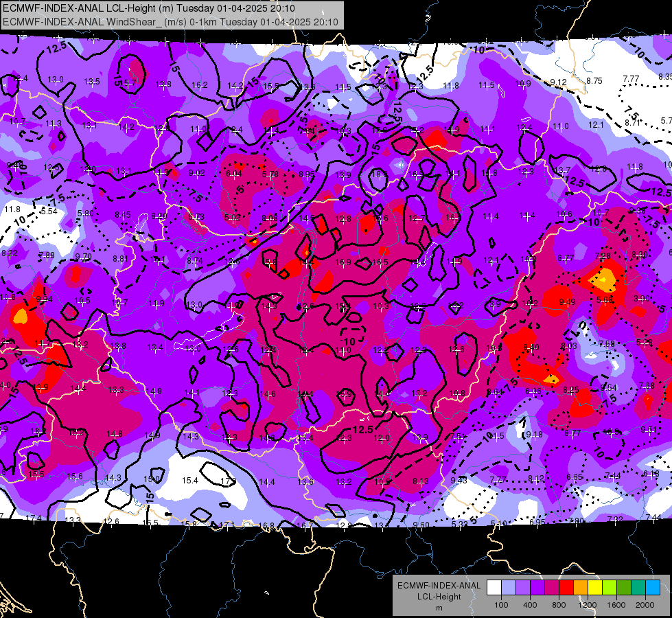Click the 5.80 value on the map
Screen dimensions: 672x618
pyautogui.click(x=85, y=213)
